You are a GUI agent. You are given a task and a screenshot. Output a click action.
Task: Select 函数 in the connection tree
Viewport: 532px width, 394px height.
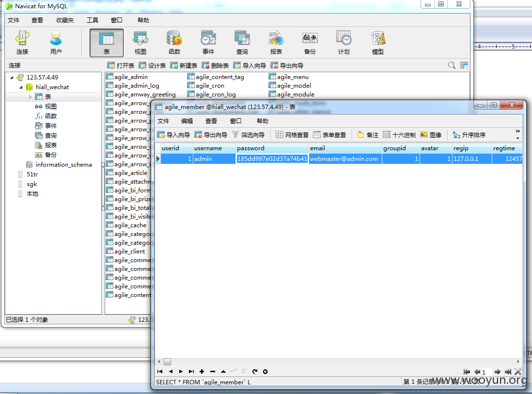pyautogui.click(x=50, y=116)
